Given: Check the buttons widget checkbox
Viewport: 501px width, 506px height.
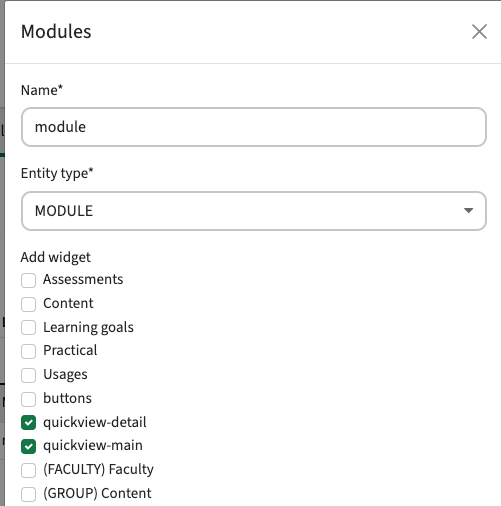Looking at the screenshot, I should pyautogui.click(x=28, y=399).
